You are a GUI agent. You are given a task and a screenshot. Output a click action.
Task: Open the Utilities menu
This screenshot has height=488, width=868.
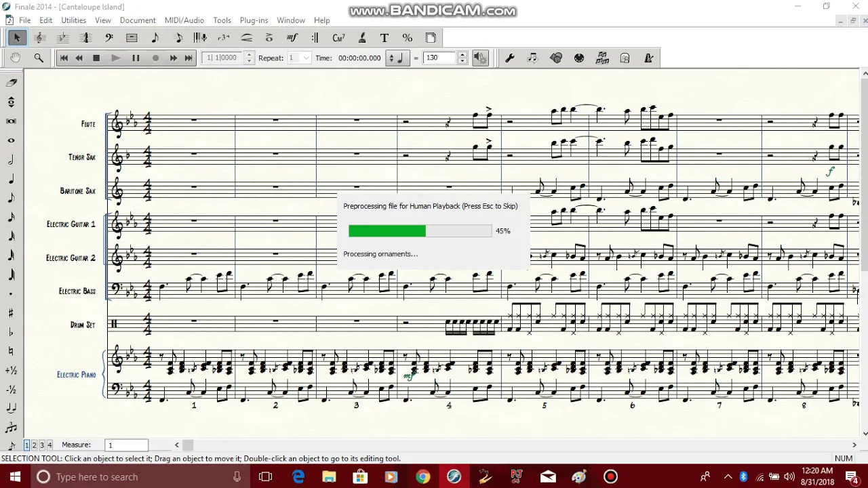[73, 20]
